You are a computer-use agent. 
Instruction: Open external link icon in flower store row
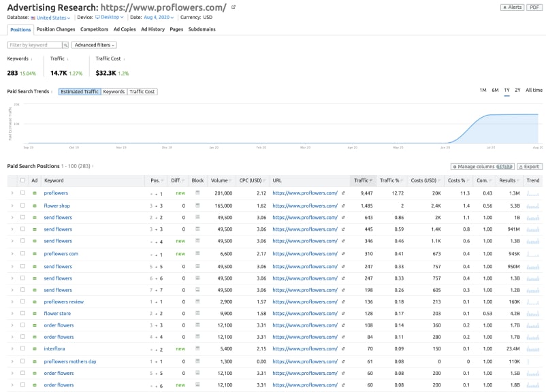[343, 314]
